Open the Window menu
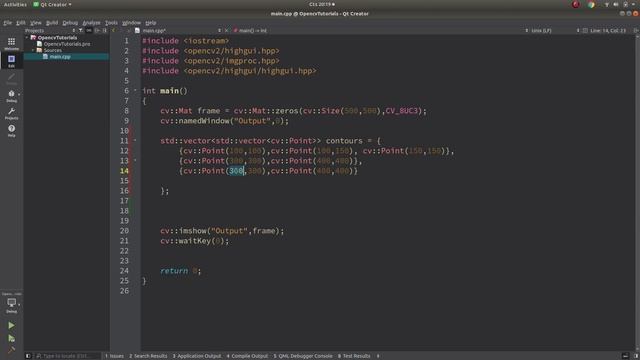Screen dimensions: 640x360 [131, 22]
